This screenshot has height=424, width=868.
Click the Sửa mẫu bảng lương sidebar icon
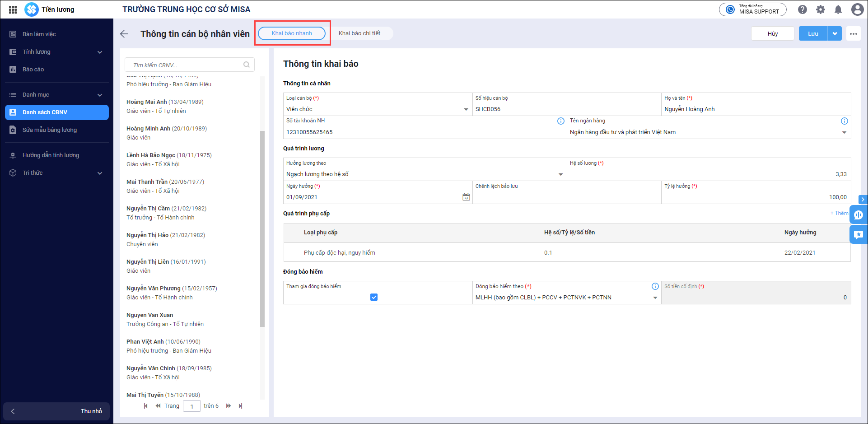tap(13, 130)
